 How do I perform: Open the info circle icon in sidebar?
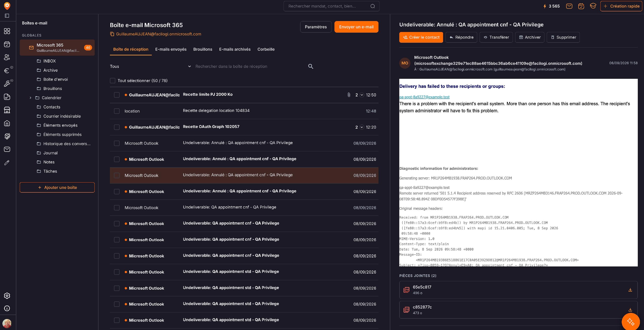coord(7,308)
